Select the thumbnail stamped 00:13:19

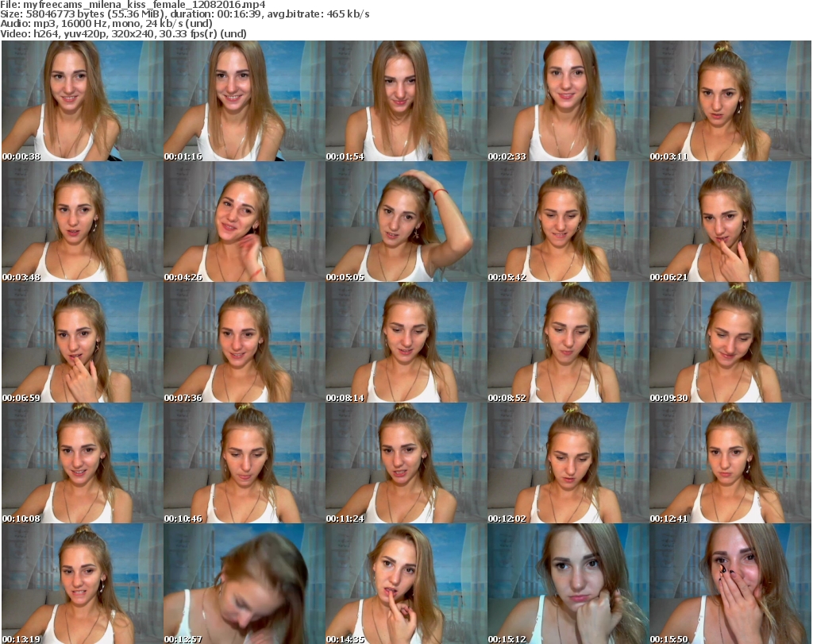83,584
